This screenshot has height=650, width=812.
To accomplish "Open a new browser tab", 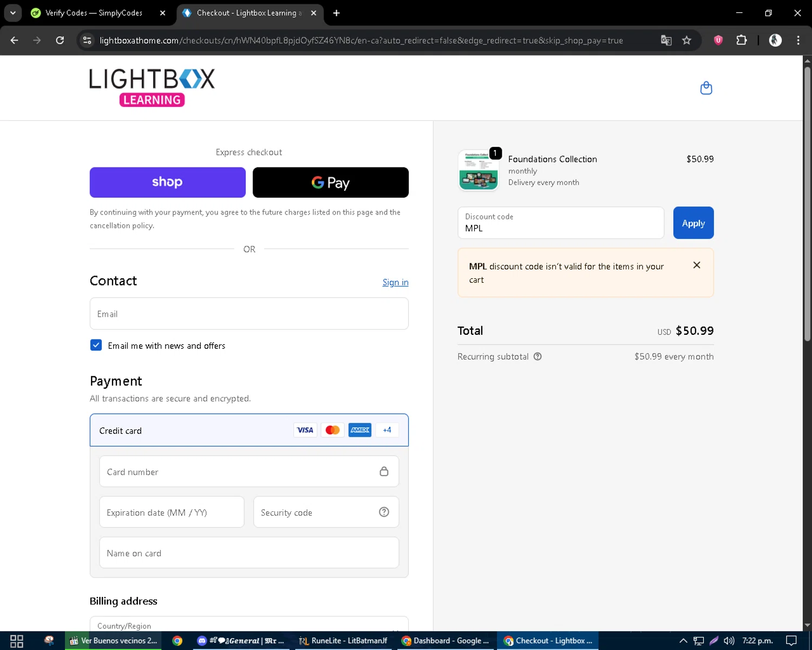I will [336, 13].
